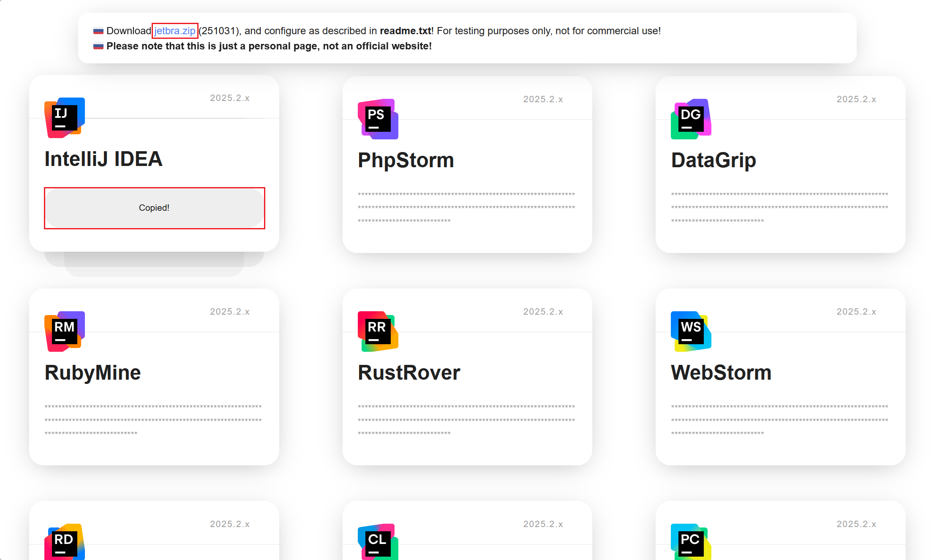Select the RubyMine RM logo icon
The width and height of the screenshot is (931, 560).
[65, 332]
